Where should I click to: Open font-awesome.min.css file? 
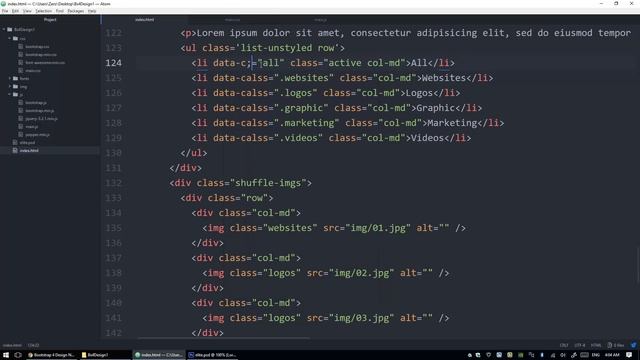[45, 62]
